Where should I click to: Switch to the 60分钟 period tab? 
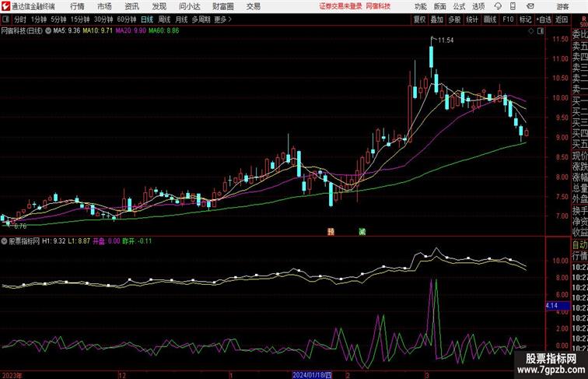[127, 19]
